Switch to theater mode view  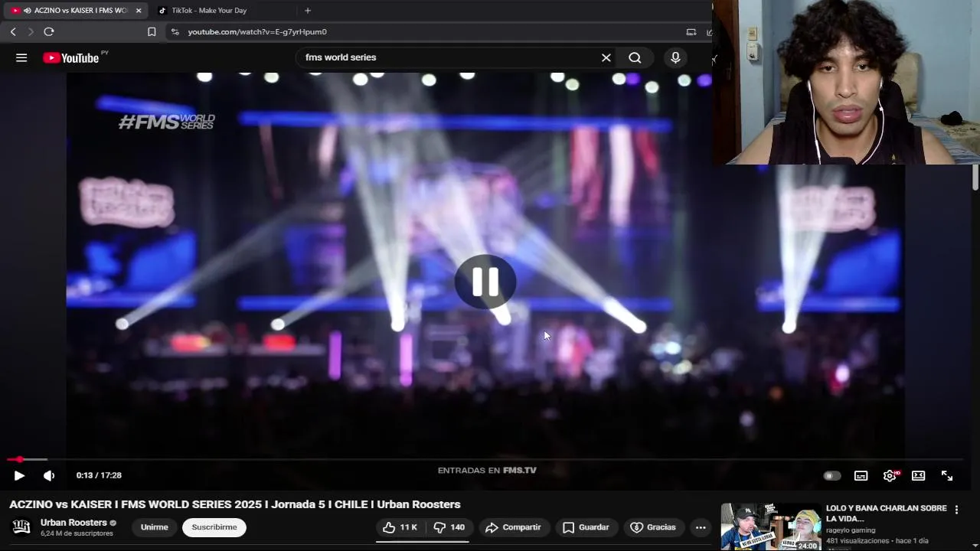(918, 475)
